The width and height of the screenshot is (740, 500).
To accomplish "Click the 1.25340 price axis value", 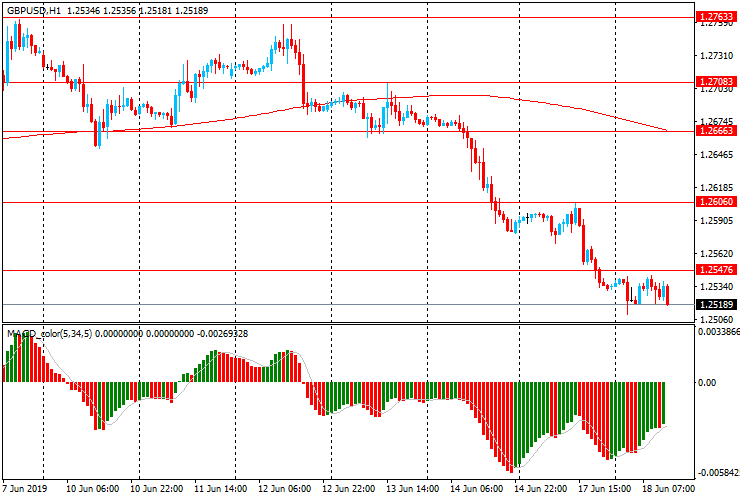I will click(x=716, y=287).
